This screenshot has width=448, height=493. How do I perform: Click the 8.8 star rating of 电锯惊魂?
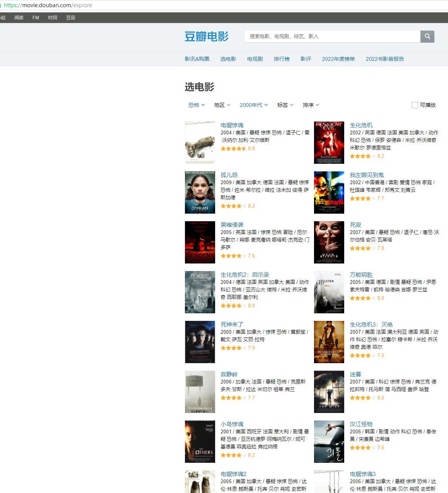coord(238,148)
